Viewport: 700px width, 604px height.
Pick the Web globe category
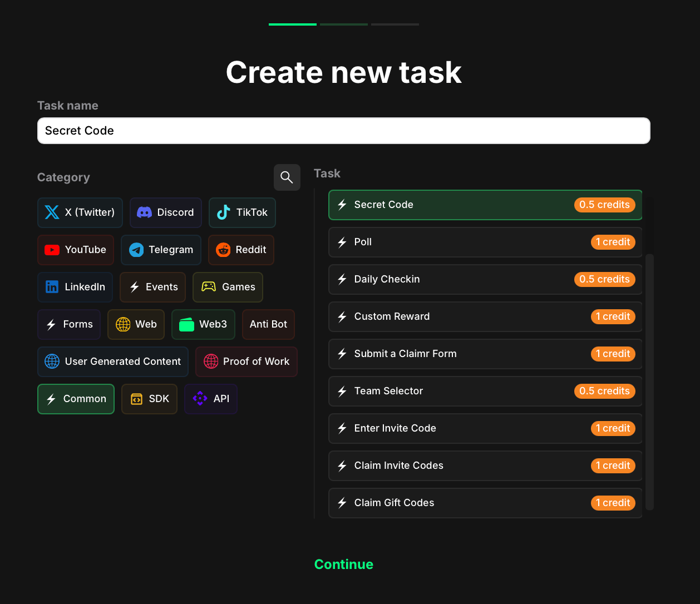pos(136,324)
